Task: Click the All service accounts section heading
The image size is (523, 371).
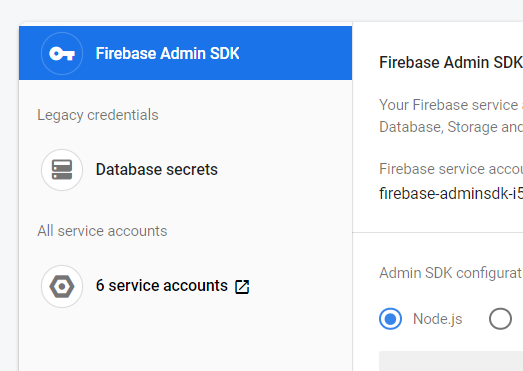Action: (102, 231)
